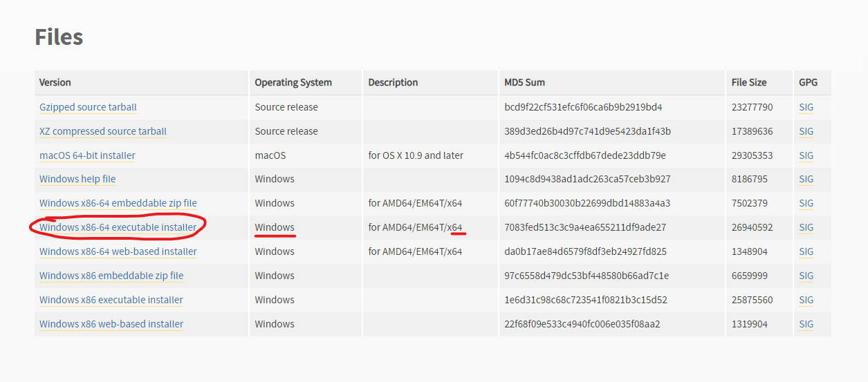
Task: Select MD5 sum 389d3ed26b4d97c741d9e5423da1f43b
Action: pos(588,131)
